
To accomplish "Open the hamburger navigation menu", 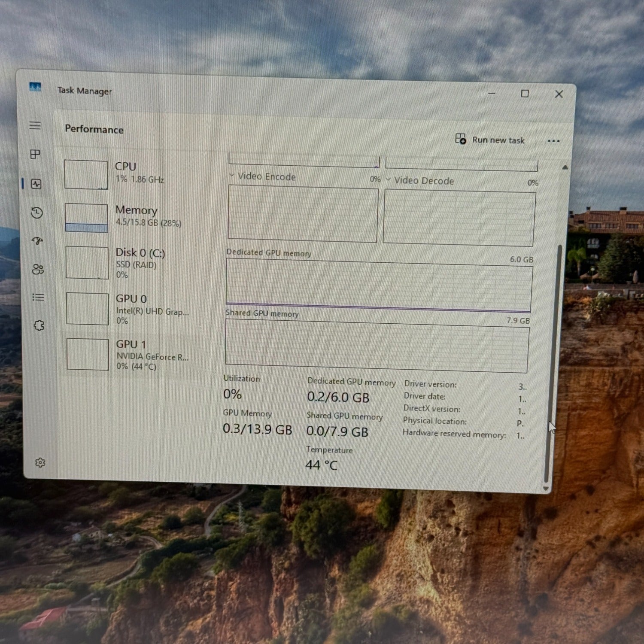I will [35, 125].
